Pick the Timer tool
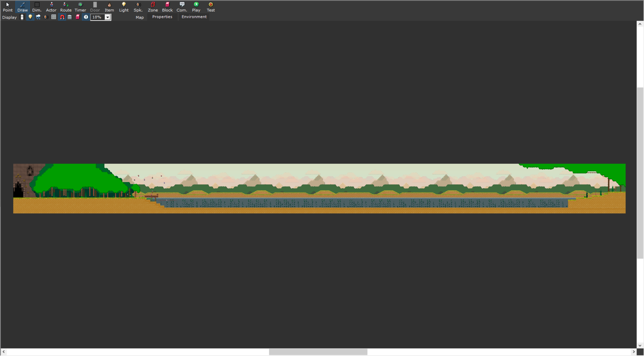Viewport: 644px width, 356px height. 80,7
